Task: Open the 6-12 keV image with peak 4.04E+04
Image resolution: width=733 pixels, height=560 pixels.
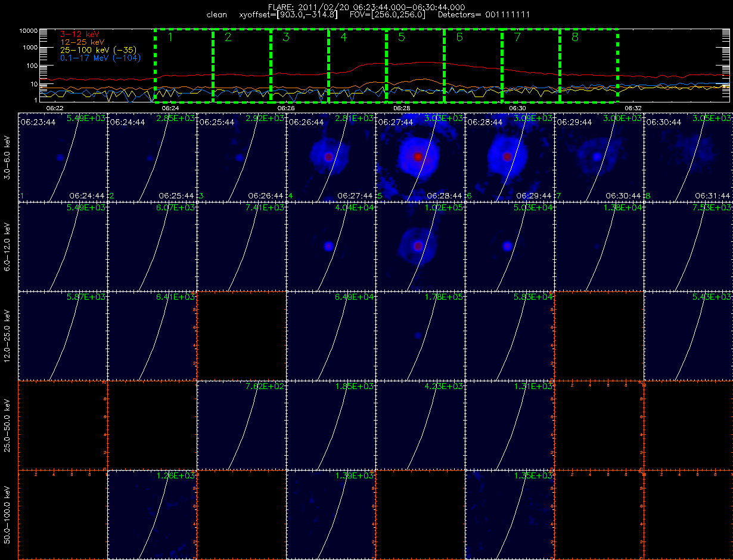Action: click(x=331, y=246)
